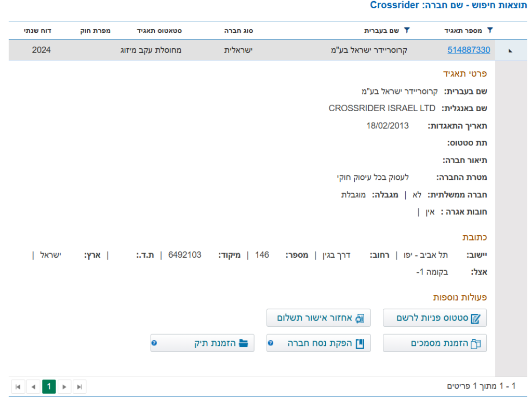
Task: Go to the next results page
Action: [x=64, y=387]
